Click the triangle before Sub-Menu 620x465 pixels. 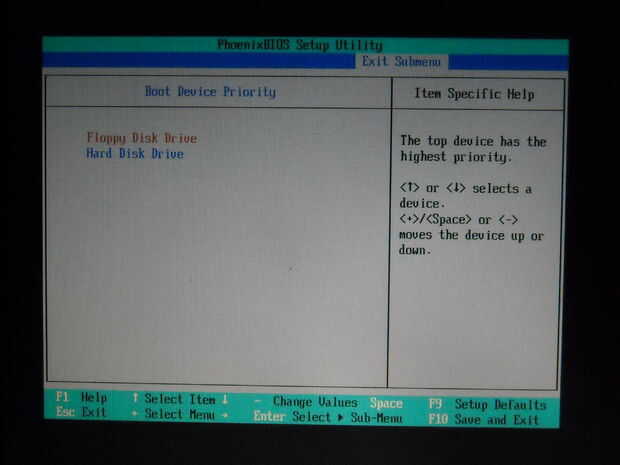pos(340,417)
